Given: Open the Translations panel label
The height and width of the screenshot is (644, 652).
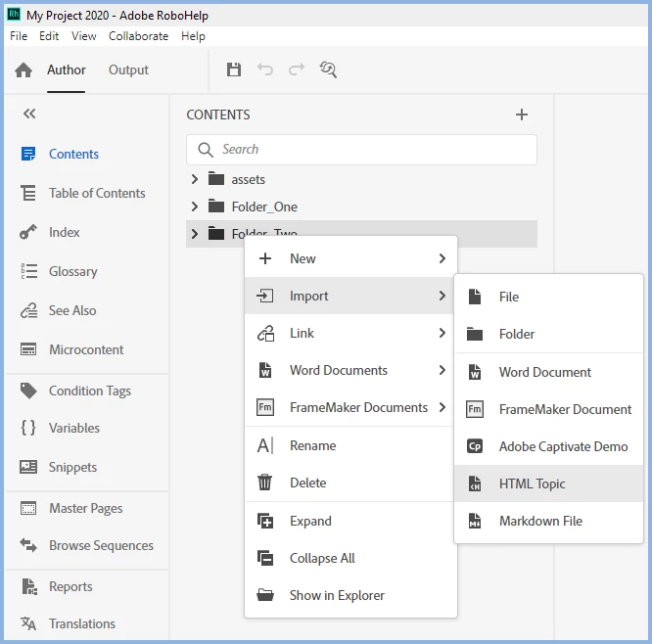Looking at the screenshot, I should [82, 623].
